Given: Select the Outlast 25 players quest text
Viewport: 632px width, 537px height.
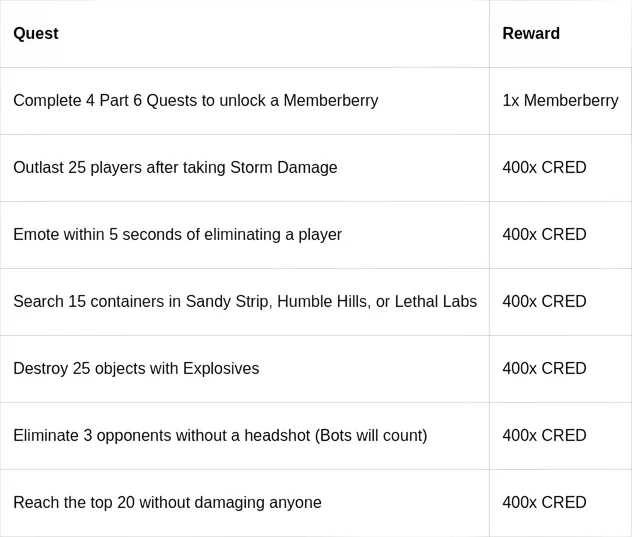Looking at the screenshot, I should pos(175,168).
